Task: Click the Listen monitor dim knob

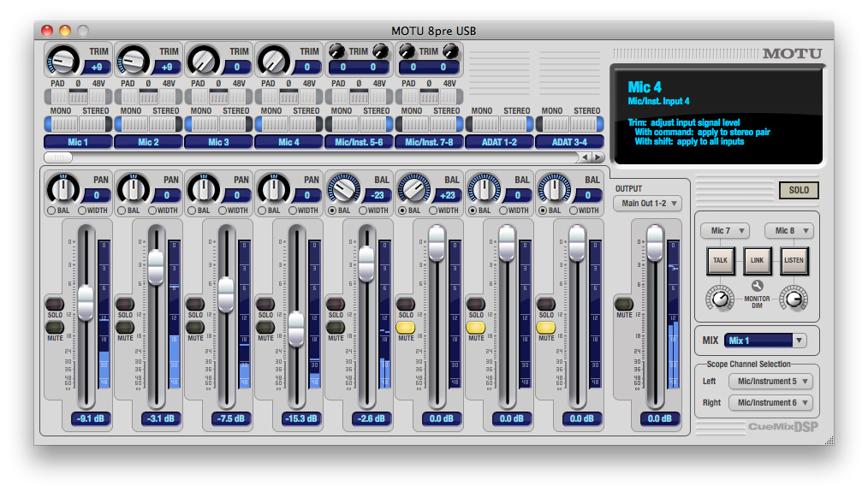Action: click(x=794, y=299)
